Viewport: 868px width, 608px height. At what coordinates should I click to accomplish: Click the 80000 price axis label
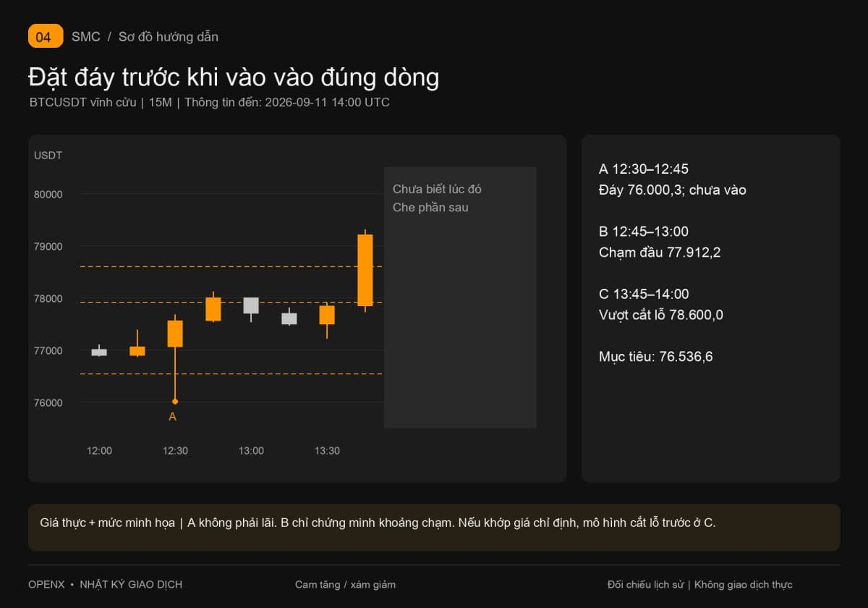pos(48,194)
